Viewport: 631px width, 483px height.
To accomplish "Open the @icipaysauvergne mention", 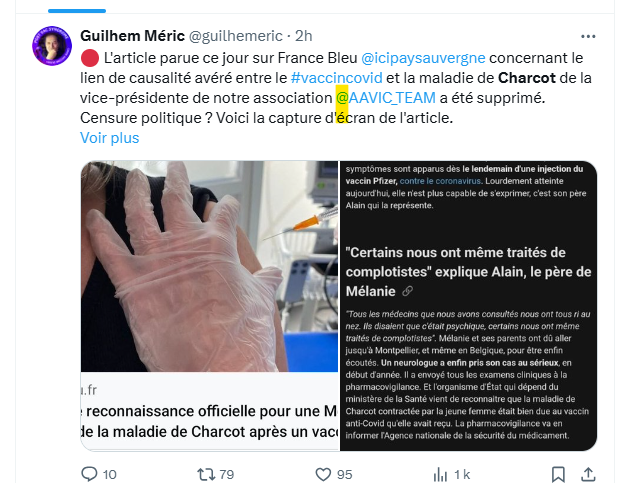I will pyautogui.click(x=423, y=58).
